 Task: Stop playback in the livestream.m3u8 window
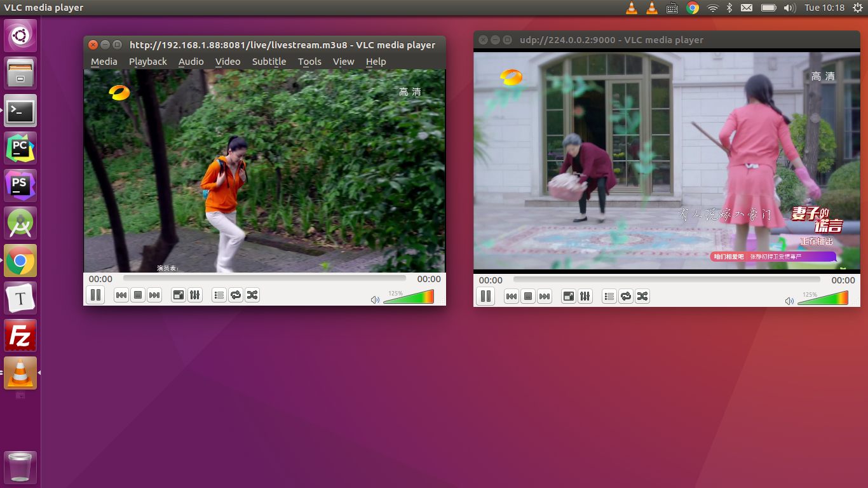138,295
